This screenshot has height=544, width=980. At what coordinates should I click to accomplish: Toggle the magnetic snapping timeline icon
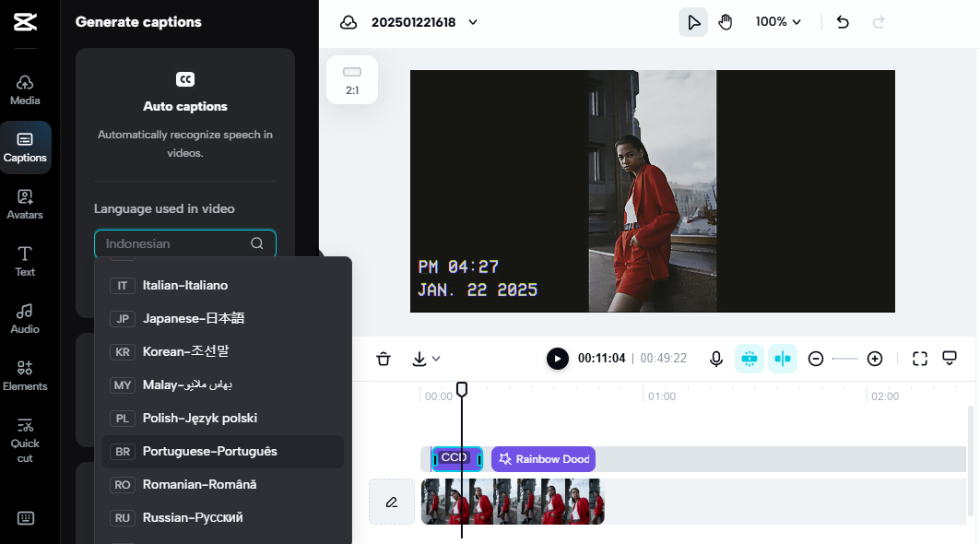pyautogui.click(x=750, y=359)
